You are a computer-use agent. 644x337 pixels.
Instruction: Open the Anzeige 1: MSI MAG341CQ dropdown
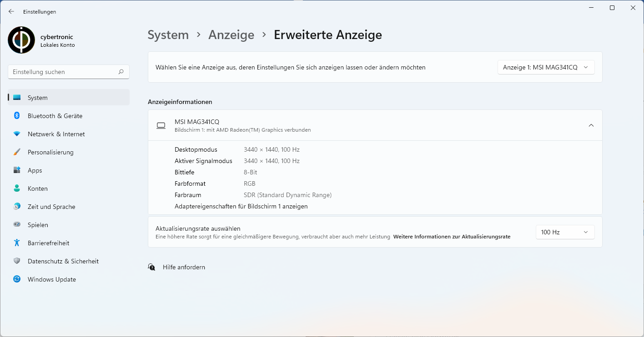[546, 67]
